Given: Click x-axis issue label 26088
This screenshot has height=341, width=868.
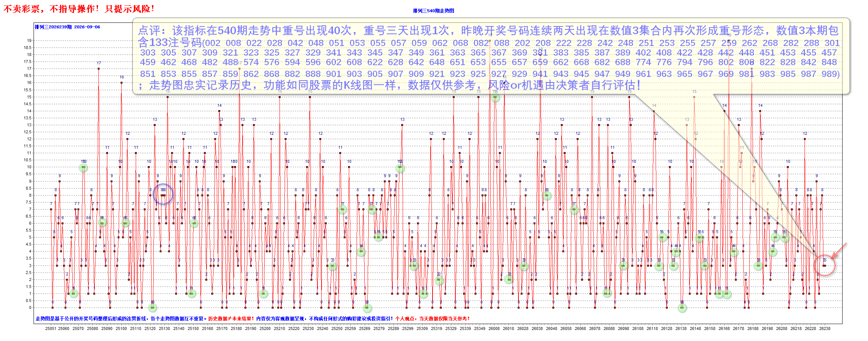Looking at the screenshot, I should [x=609, y=328].
